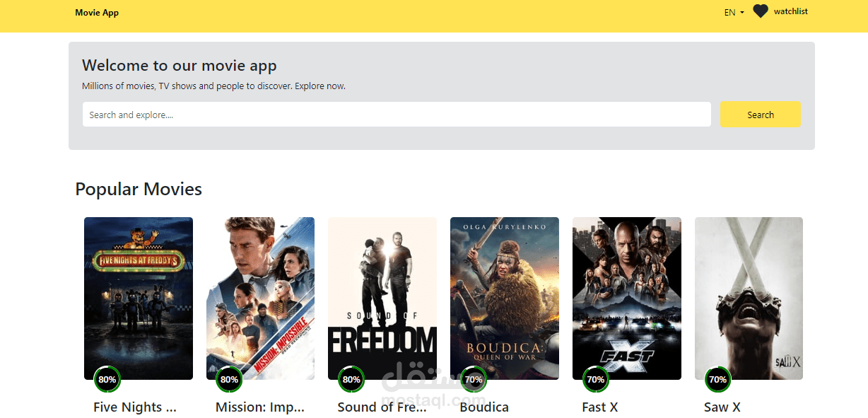Open the EN language dropdown

734,12
